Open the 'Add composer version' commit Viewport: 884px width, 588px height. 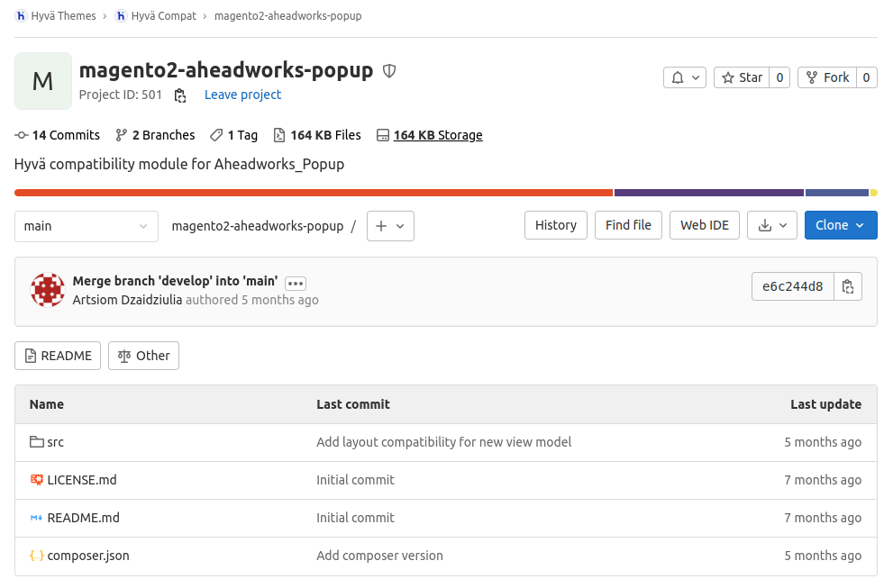[379, 556]
